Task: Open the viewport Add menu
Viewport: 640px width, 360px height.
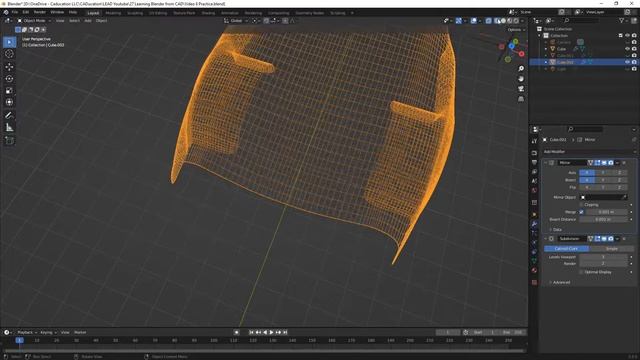Action: (x=88, y=20)
